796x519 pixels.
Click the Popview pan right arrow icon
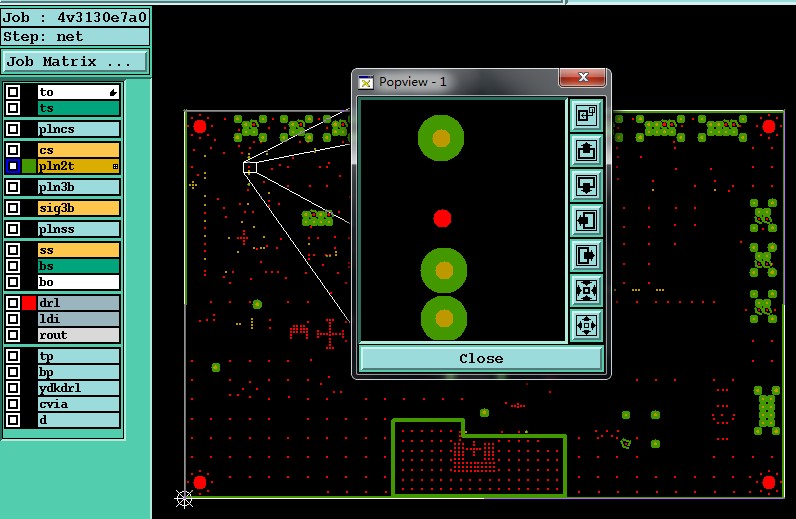tap(586, 255)
